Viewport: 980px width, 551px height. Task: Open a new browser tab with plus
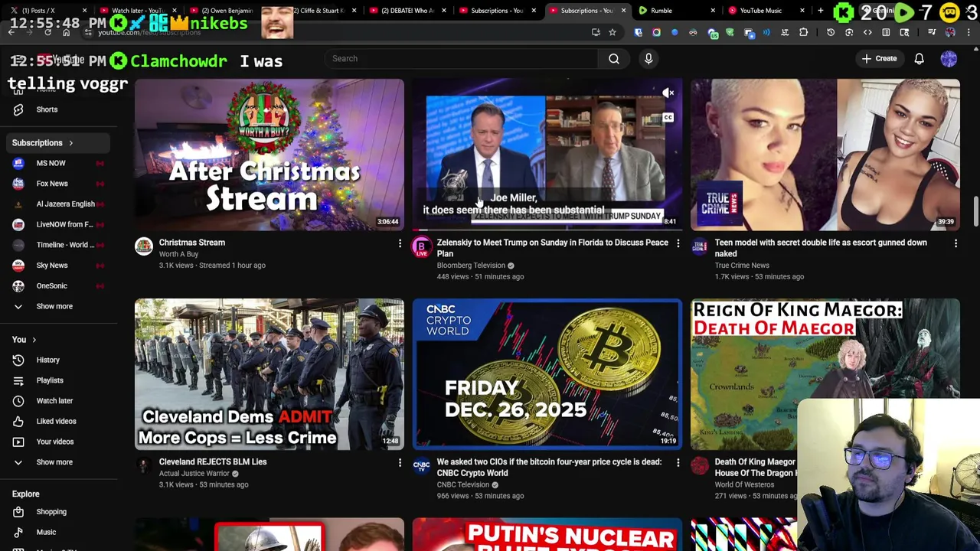coord(820,11)
